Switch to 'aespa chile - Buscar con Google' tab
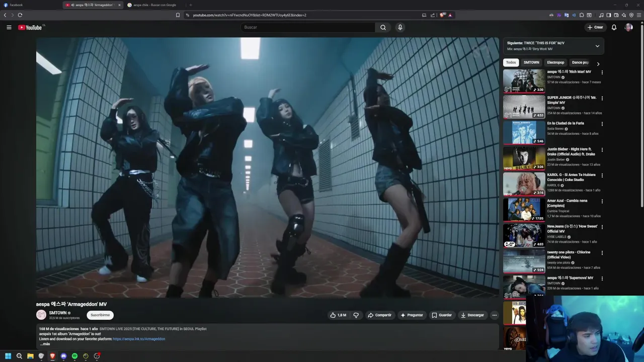Screen dimensions: 644x362 click(x=154, y=5)
